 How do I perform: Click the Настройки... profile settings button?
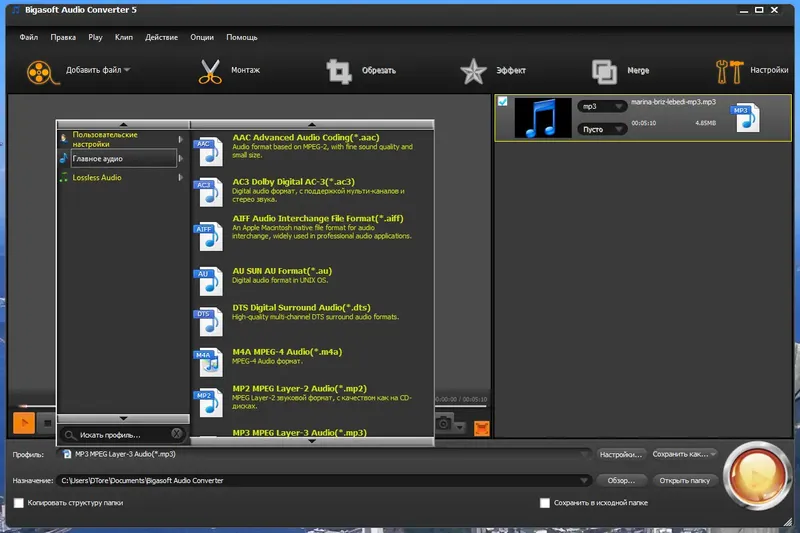[620, 454]
